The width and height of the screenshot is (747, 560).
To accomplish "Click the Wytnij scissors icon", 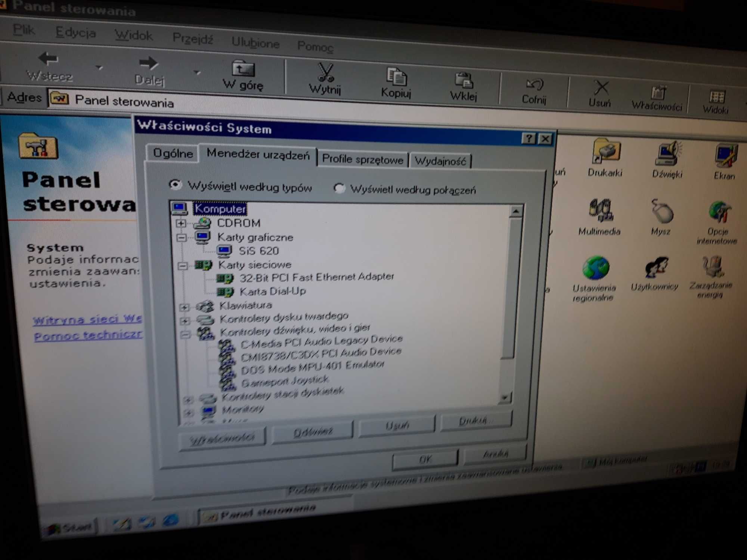I will click(x=326, y=72).
